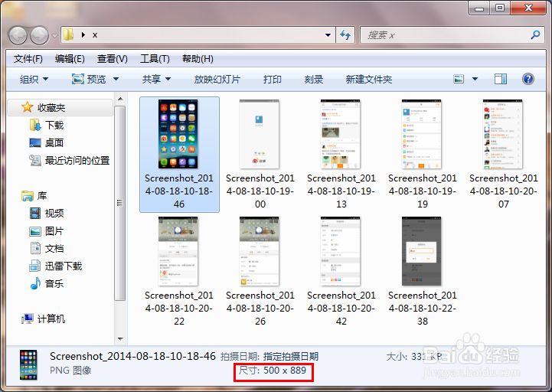
Task: Open the 文件(F) menu
Action: click(28, 59)
